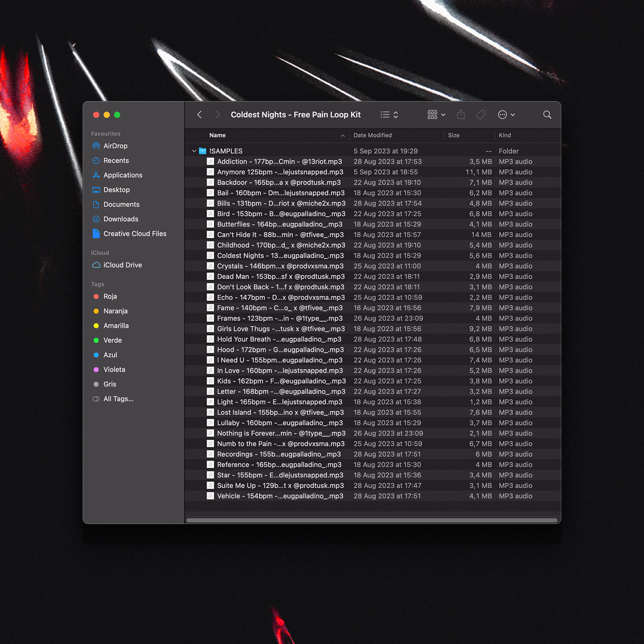Select the Hood 172bpm file name
The image size is (644, 644).
(x=280, y=349)
